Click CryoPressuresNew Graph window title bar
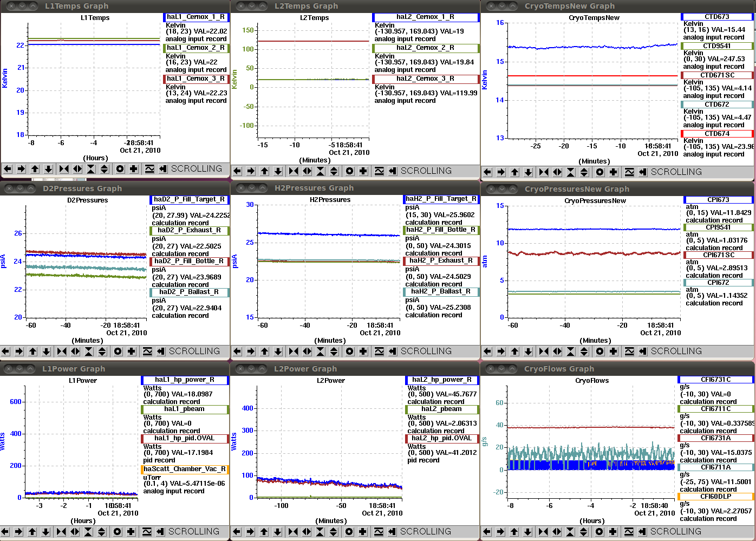 click(x=618, y=189)
